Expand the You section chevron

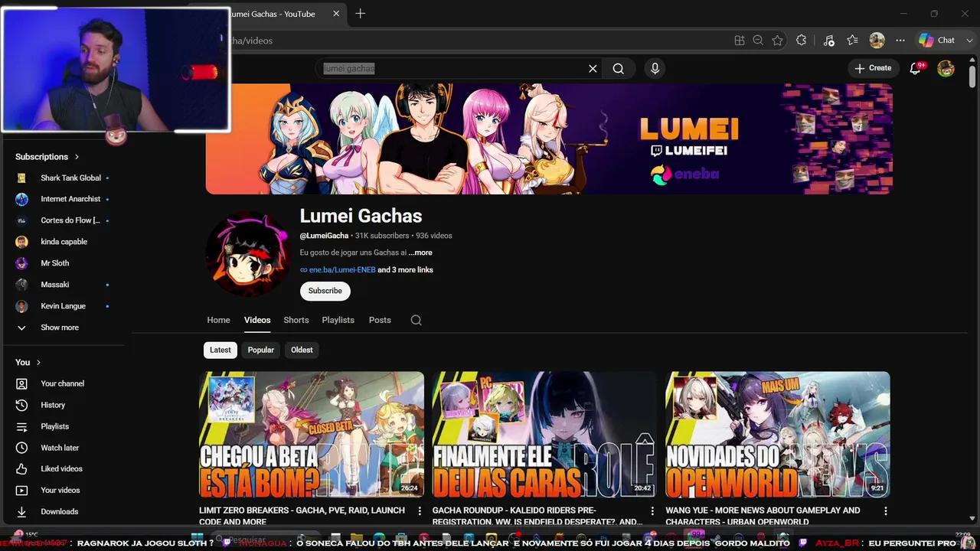tap(38, 362)
